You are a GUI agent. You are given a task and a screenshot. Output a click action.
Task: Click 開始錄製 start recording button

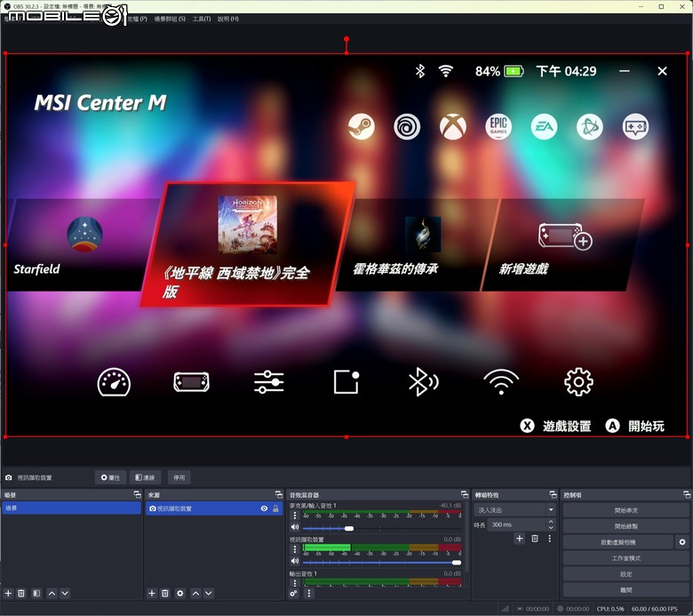[625, 526]
